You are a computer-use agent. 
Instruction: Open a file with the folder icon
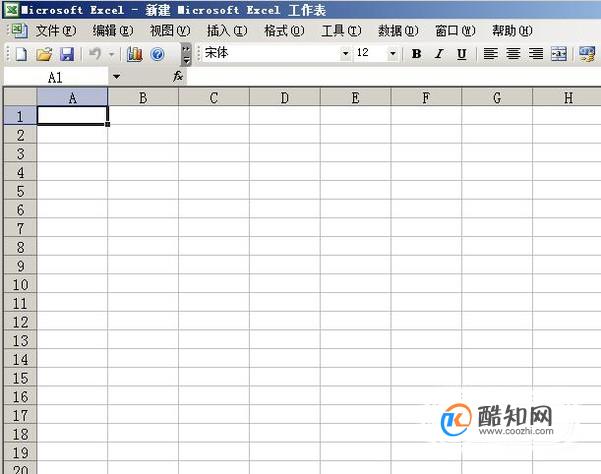(44, 54)
